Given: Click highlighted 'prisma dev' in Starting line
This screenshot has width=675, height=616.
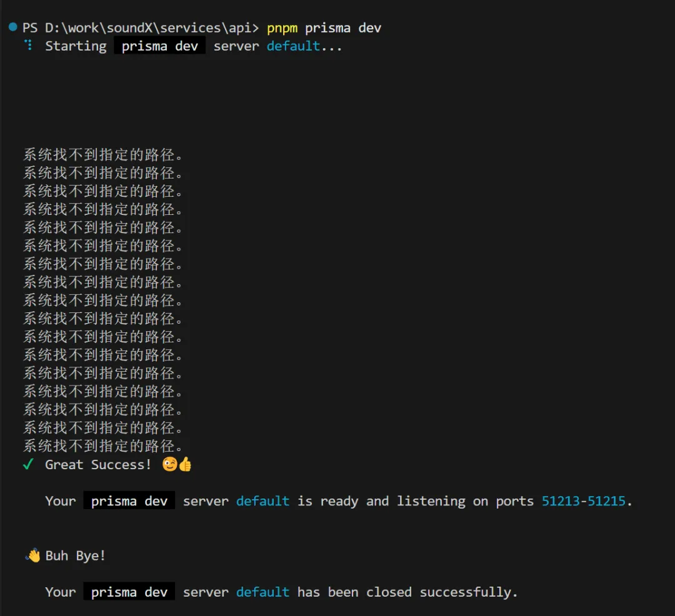Looking at the screenshot, I should tap(160, 46).
